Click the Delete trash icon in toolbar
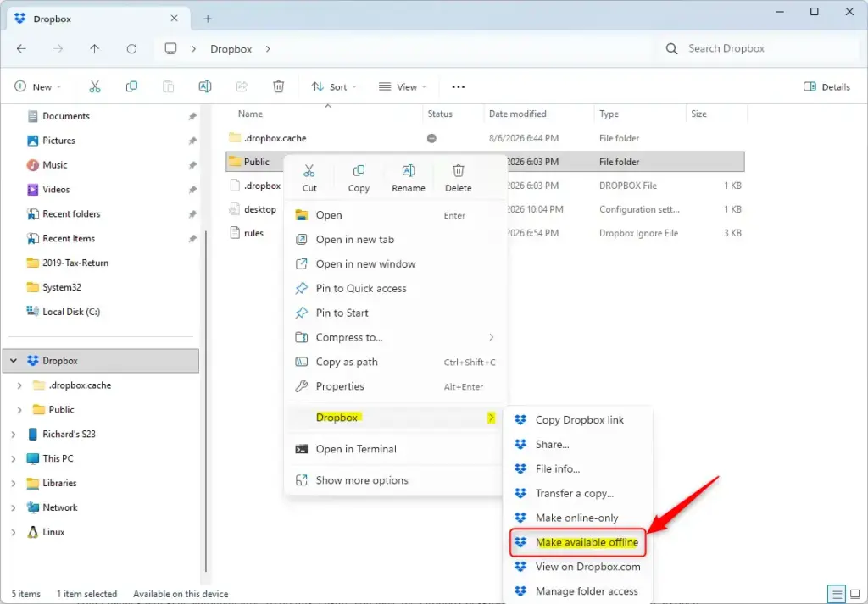This screenshot has width=868, height=604. (278, 87)
